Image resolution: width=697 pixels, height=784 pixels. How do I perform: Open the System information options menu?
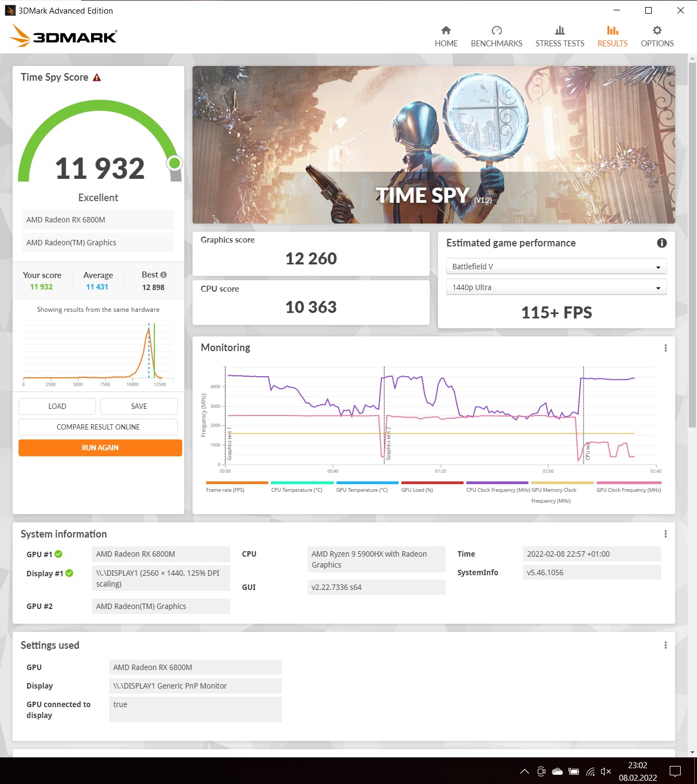pyautogui.click(x=665, y=534)
